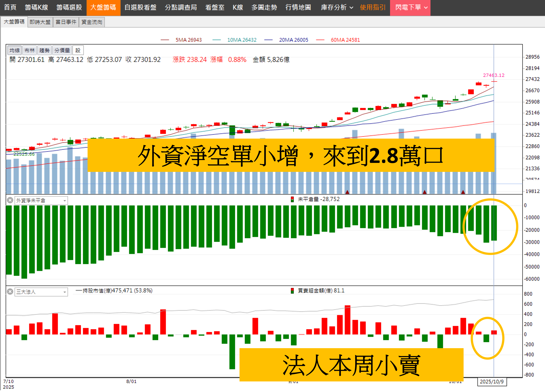Close the 外資淨未平倉 indicator panel

click(10, 200)
